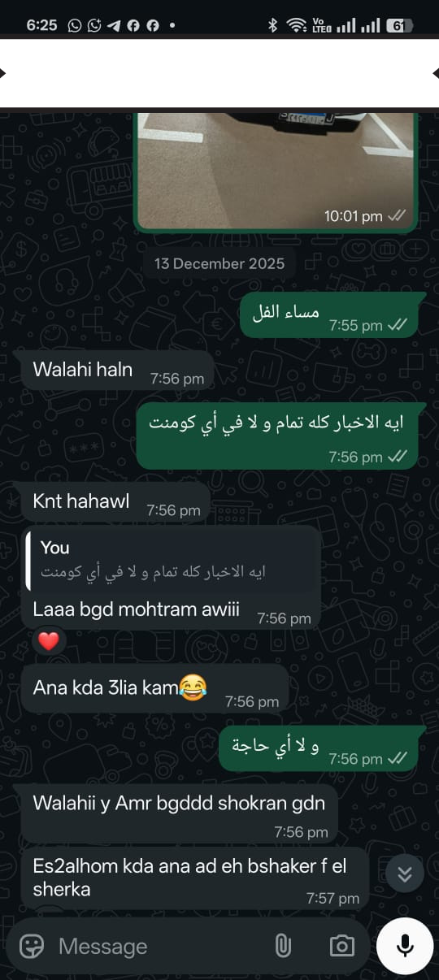Tap the WhatsApp notification icon in status bar
439x980 pixels.
pos(75,25)
